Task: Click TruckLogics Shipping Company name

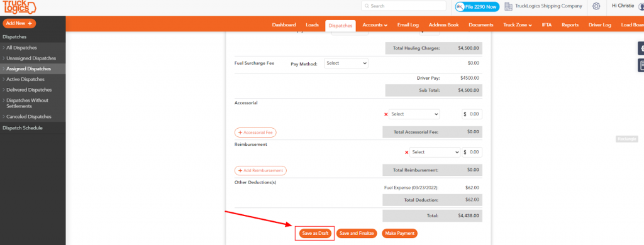Action: click(548, 6)
